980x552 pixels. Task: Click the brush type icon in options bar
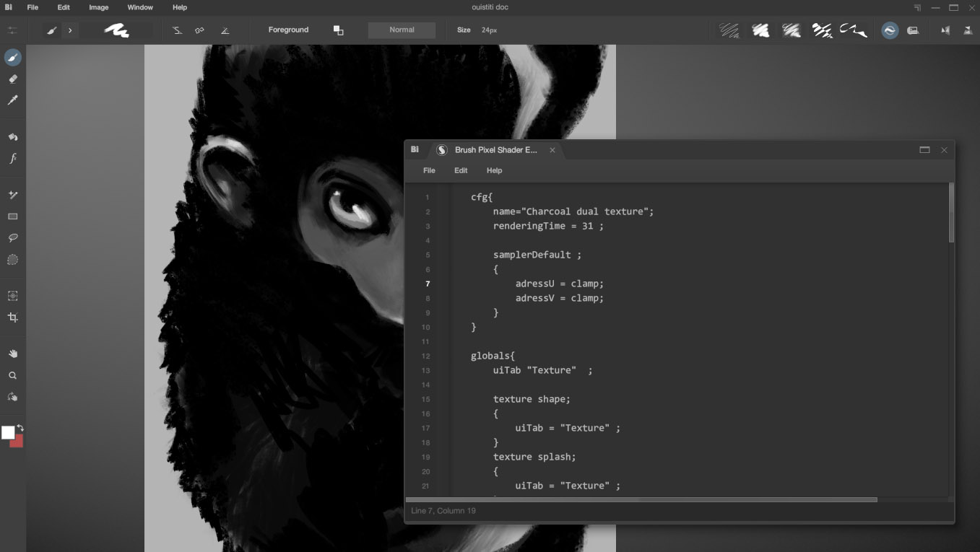click(x=51, y=30)
